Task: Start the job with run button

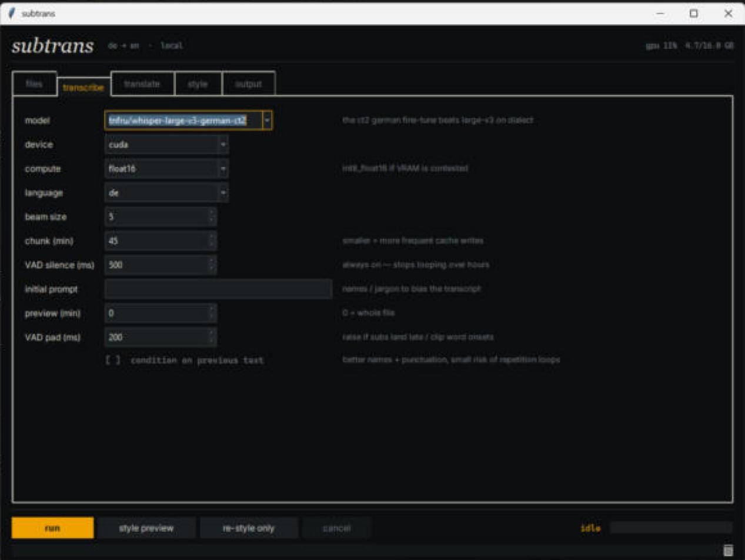Action: [x=52, y=528]
